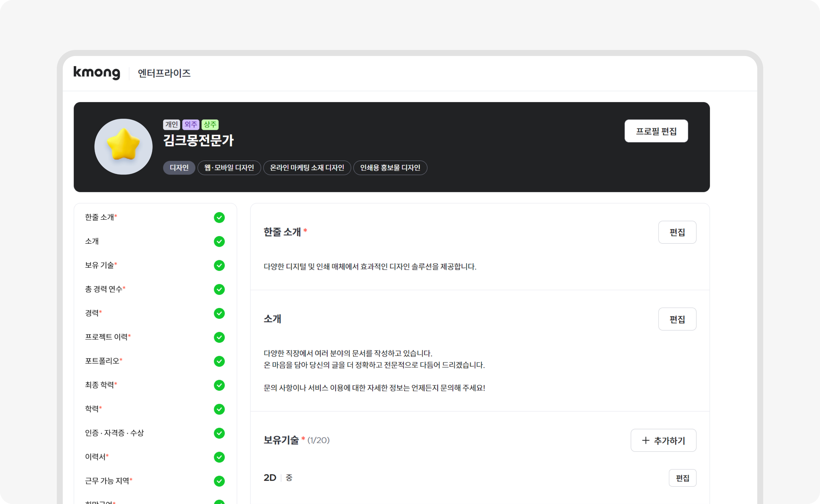Click the line starting 다양한 직장에서
This screenshot has height=504, width=820.
(x=348, y=354)
